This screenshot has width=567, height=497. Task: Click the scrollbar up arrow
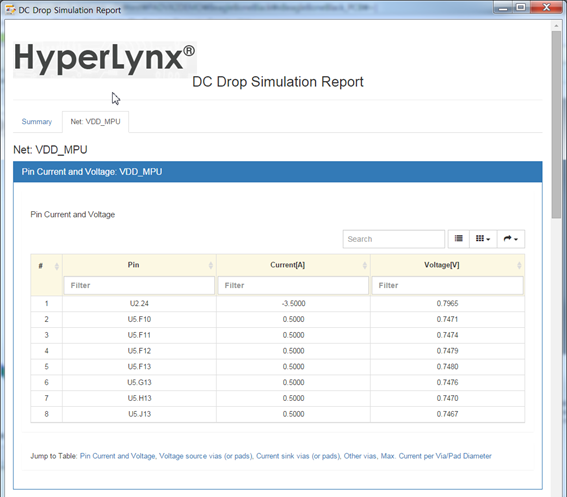click(556, 26)
